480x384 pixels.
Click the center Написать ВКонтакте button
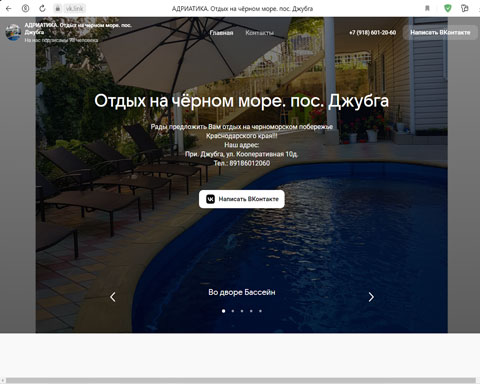tap(242, 199)
